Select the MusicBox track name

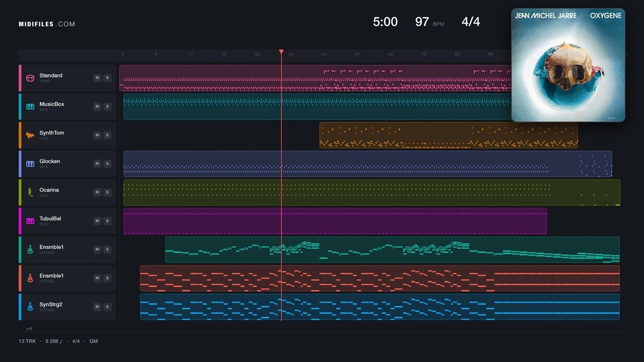coord(52,104)
